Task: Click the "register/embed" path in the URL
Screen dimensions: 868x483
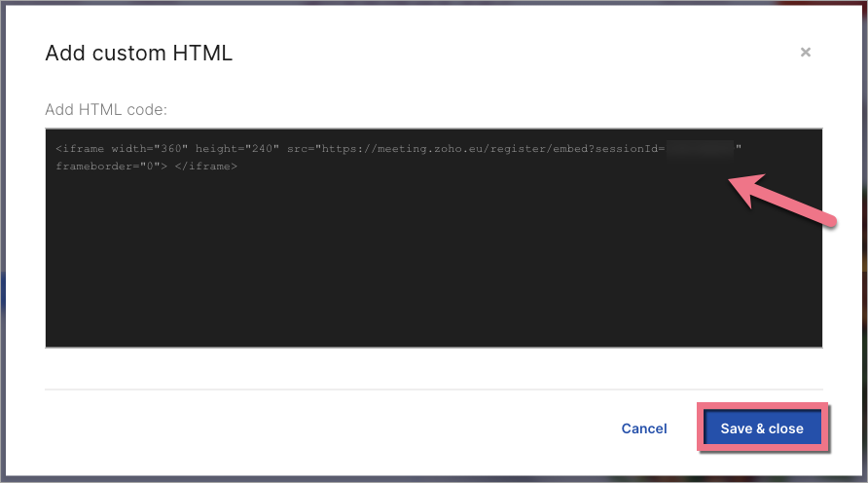Action: coord(538,148)
